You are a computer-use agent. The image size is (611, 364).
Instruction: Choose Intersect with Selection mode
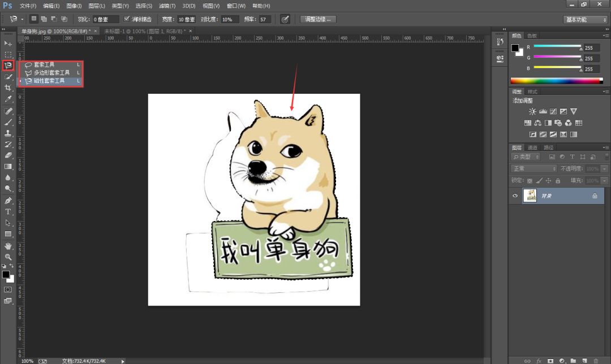(64, 19)
